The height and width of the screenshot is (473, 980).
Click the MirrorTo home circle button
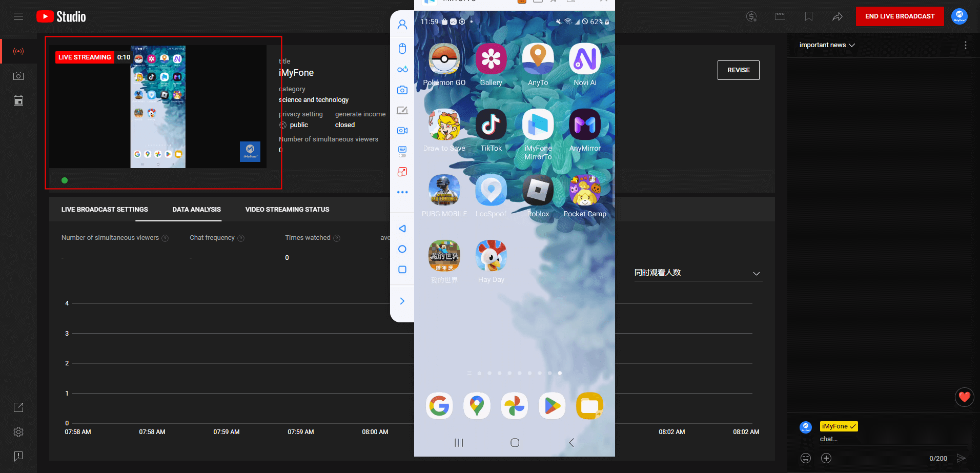(x=402, y=249)
